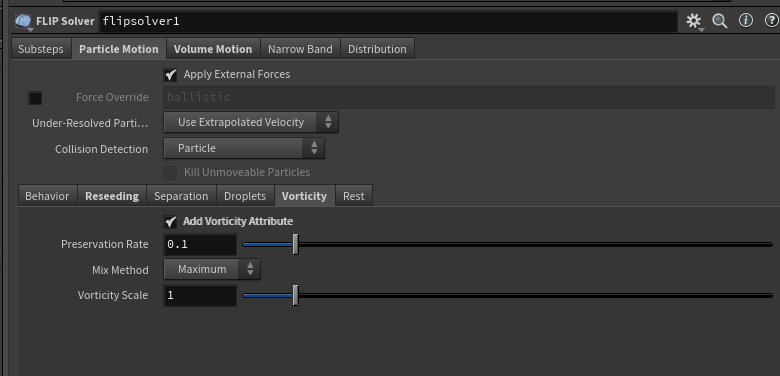Enable the Force Override checkbox
780x376 pixels.
pyautogui.click(x=35, y=98)
